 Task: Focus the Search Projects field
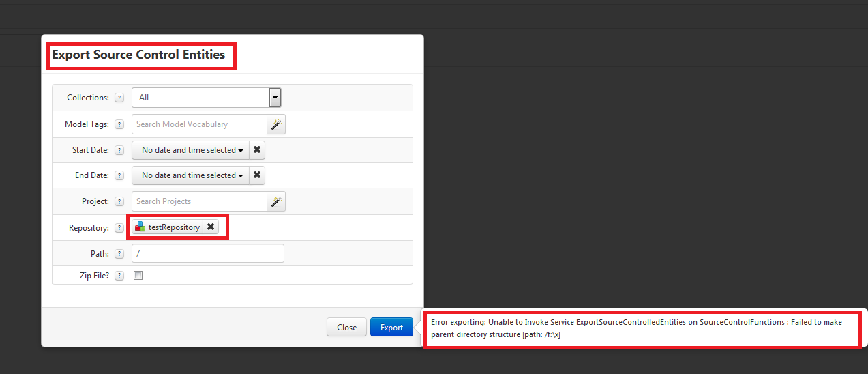pos(199,201)
